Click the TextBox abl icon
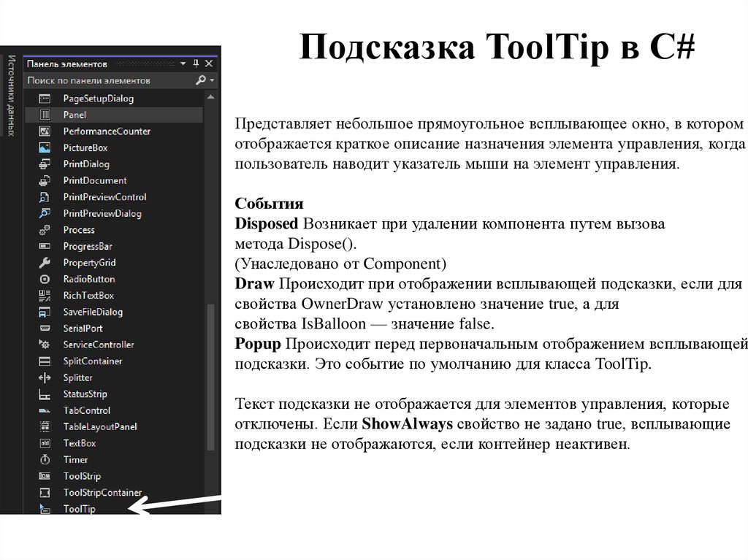Viewport: 748px width, 560px height. 45,443
